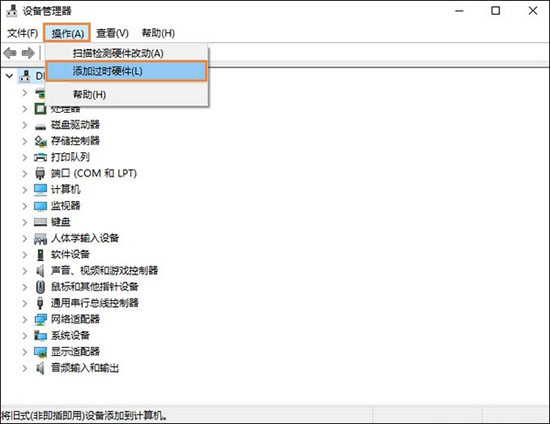Click the 网络适配器 network icon
Screen dimensions: 550x424
pos(40,319)
